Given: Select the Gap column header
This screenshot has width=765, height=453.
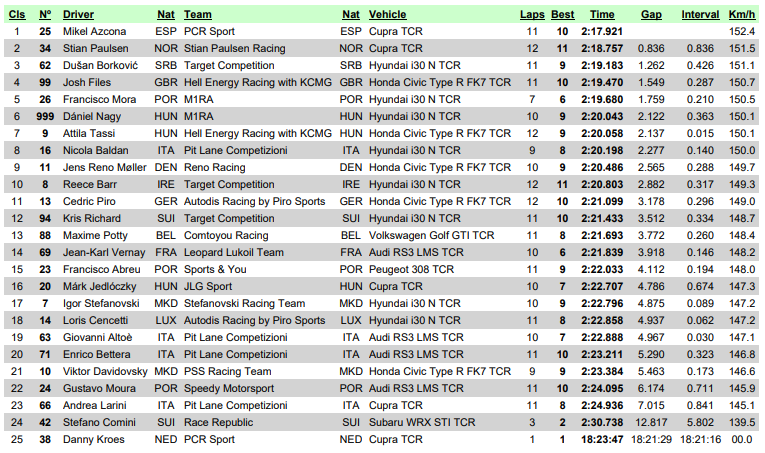Looking at the screenshot, I should [651, 15].
